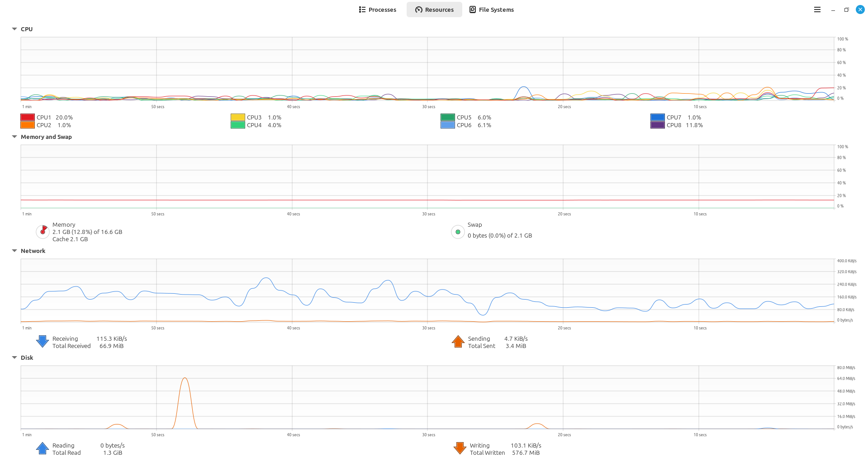Select the Resources tab
The width and height of the screenshot is (868, 467).
434,10
